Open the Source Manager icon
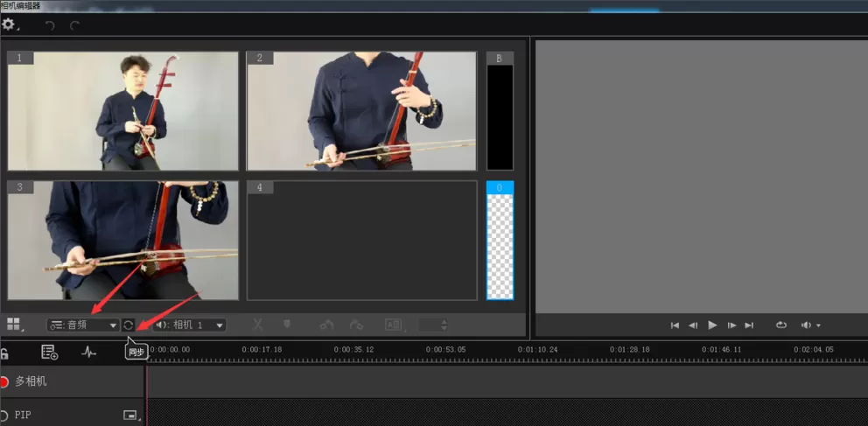Viewport: 868px width, 426px height. click(49, 353)
